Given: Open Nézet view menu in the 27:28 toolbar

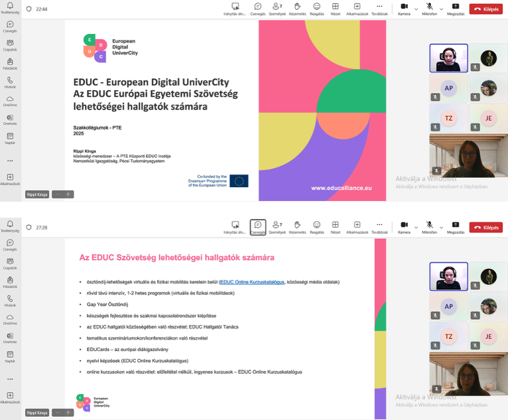Looking at the screenshot, I should point(336,228).
